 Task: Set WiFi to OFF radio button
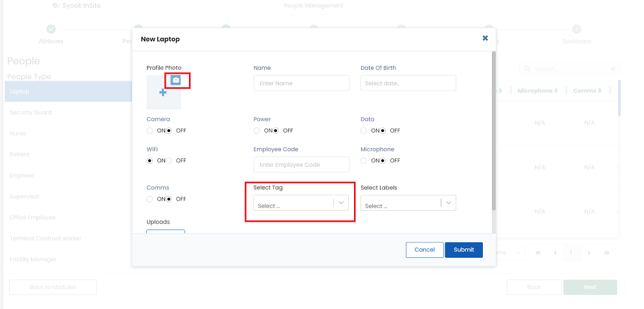[168, 161]
